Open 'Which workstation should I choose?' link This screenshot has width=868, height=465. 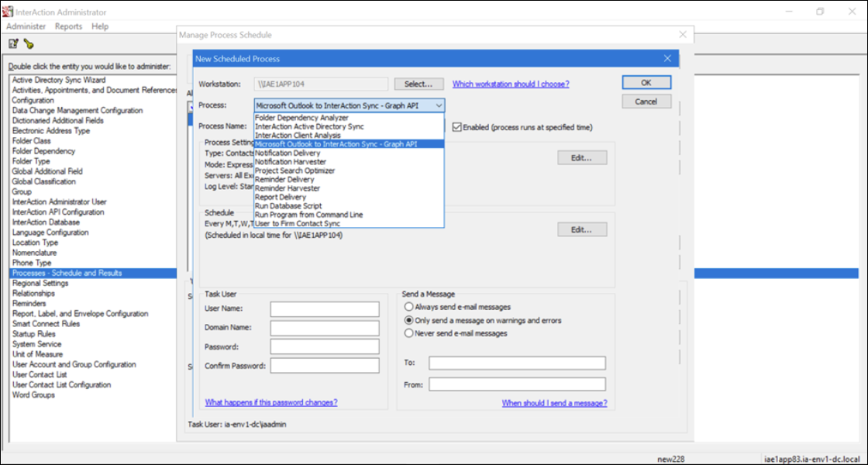tap(511, 84)
